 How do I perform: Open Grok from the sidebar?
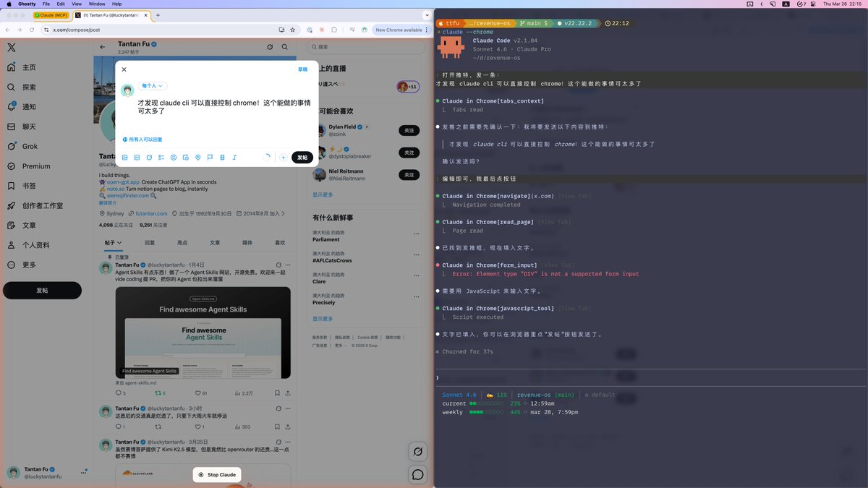coord(22,146)
